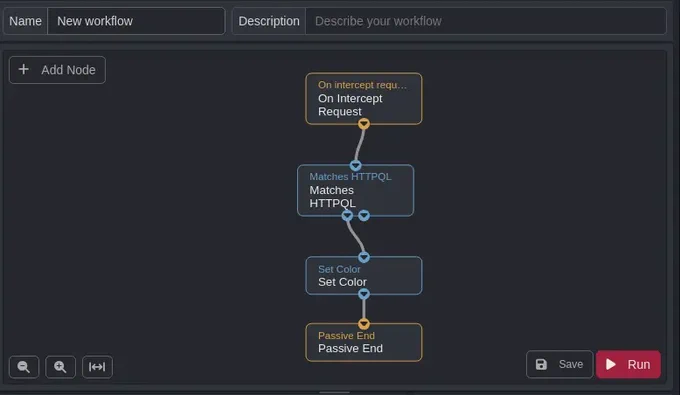This screenshot has height=395, width=680.
Task: Click the blue 'Set Color' node title
Action: pos(339,269)
